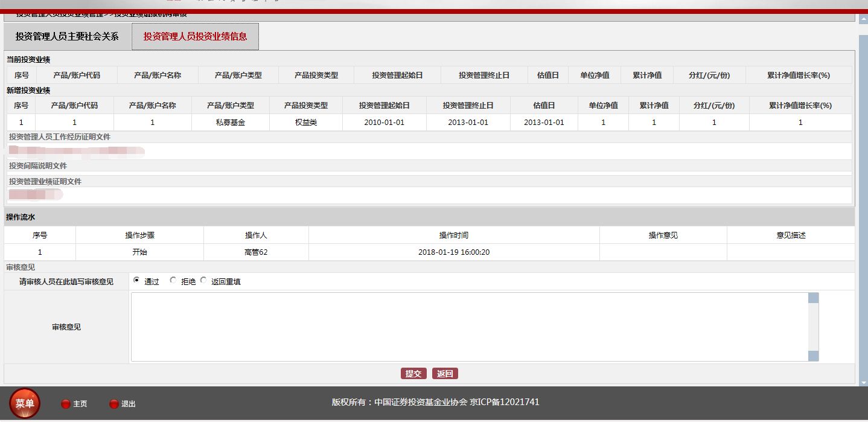868x422 pixels.
Task: Click 投资间隔说明文件 label
Action: (x=38, y=166)
